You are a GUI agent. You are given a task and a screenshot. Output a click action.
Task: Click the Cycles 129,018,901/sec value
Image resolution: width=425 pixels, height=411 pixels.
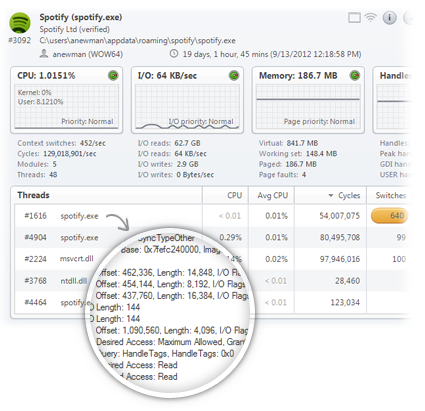[x=70, y=154]
